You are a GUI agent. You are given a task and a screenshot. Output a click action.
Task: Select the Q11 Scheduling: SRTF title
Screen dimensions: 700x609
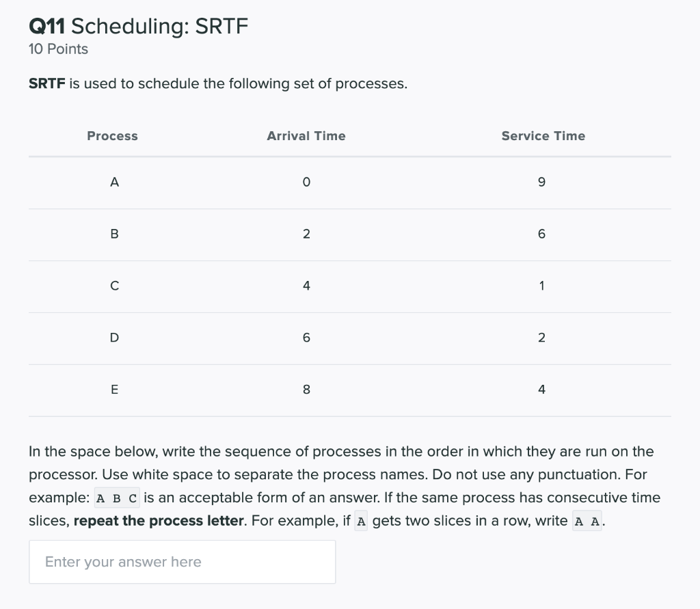coord(137,26)
